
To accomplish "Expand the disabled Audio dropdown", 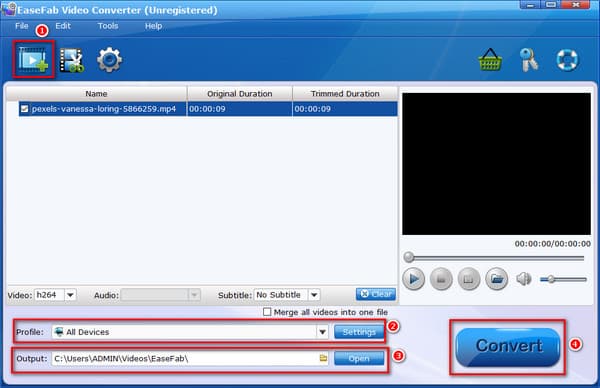I will [194, 295].
